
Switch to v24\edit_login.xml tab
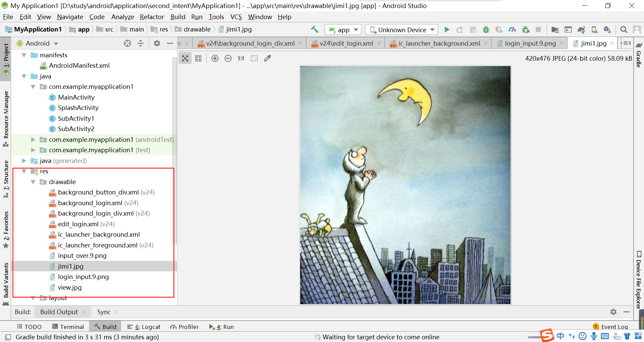click(x=346, y=43)
